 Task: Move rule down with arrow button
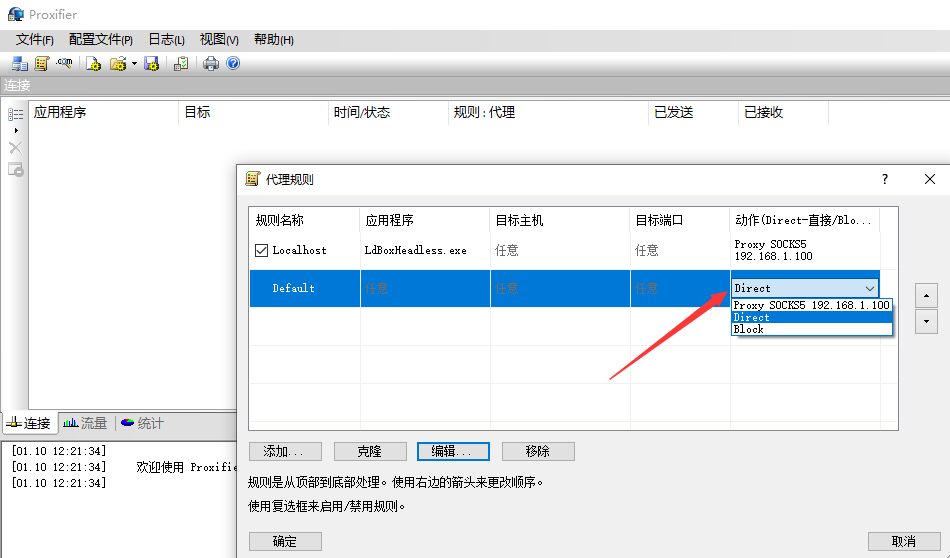[x=926, y=322]
